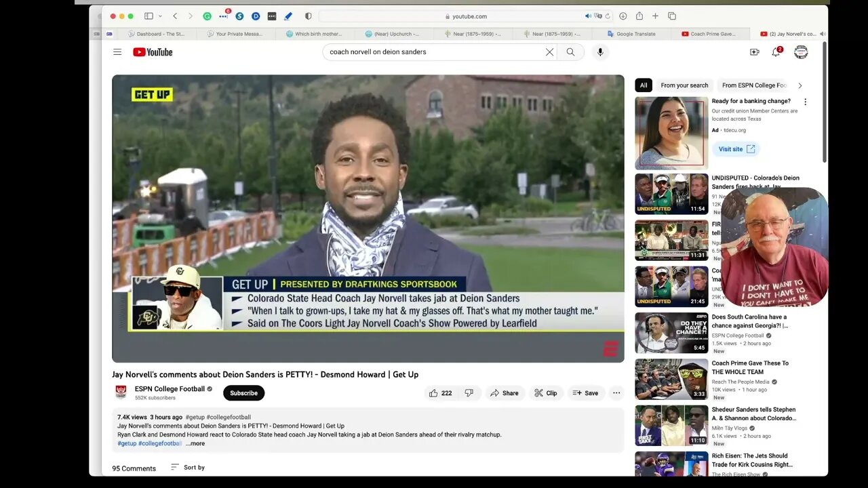The image size is (868, 488).
Task: Open the South Carolina vs Georgia video
Action: [x=671, y=333]
